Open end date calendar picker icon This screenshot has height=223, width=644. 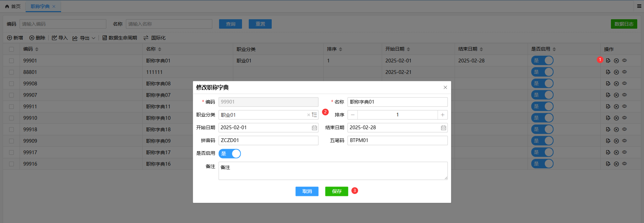(443, 128)
